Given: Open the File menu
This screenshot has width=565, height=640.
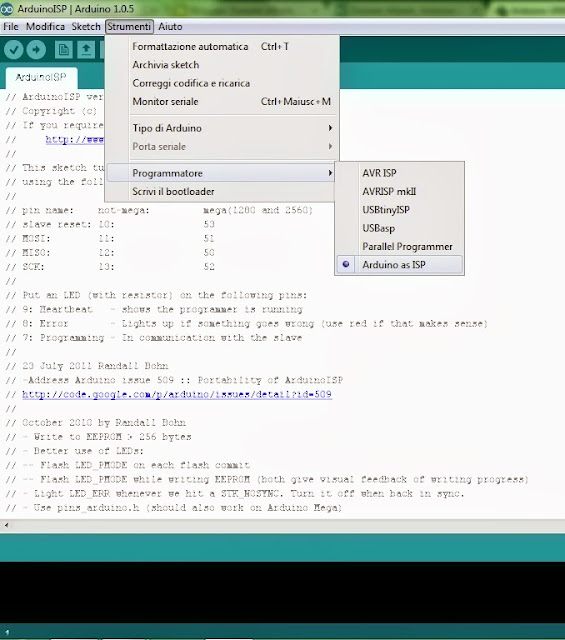Looking at the screenshot, I should [11, 27].
